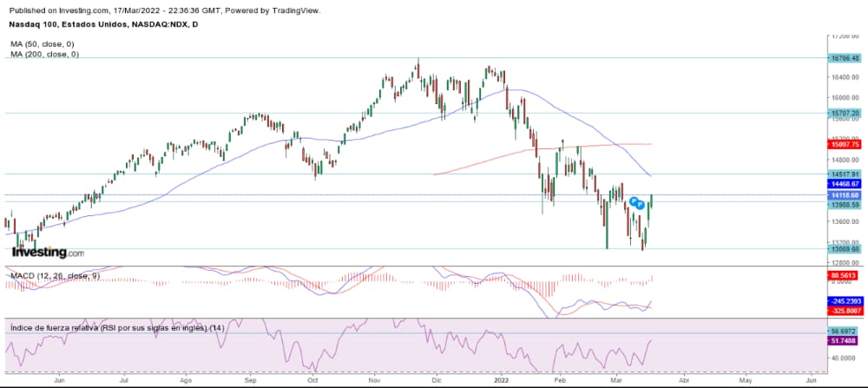Click the 'Sep' label on time axis
The height and width of the screenshot is (388, 868).
click(x=251, y=381)
